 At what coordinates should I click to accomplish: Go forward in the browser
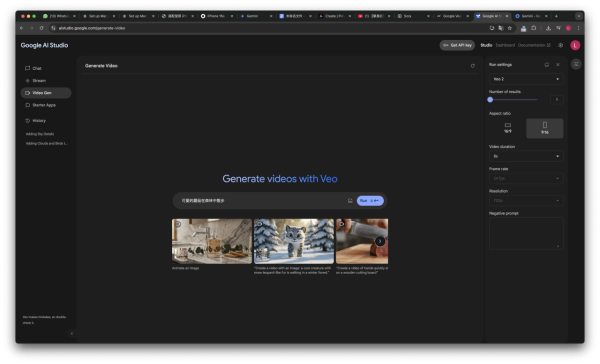31,28
